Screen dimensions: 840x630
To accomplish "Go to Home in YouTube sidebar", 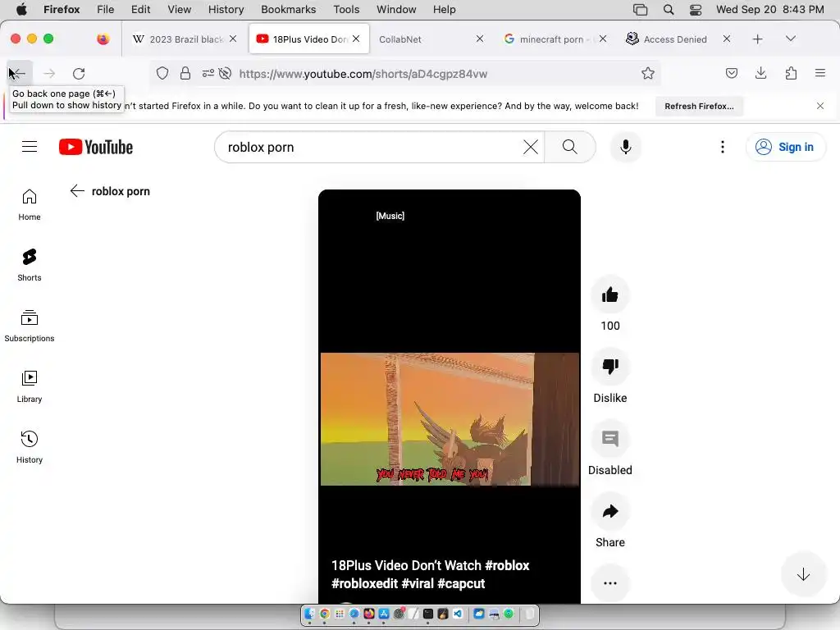I will [x=30, y=204].
